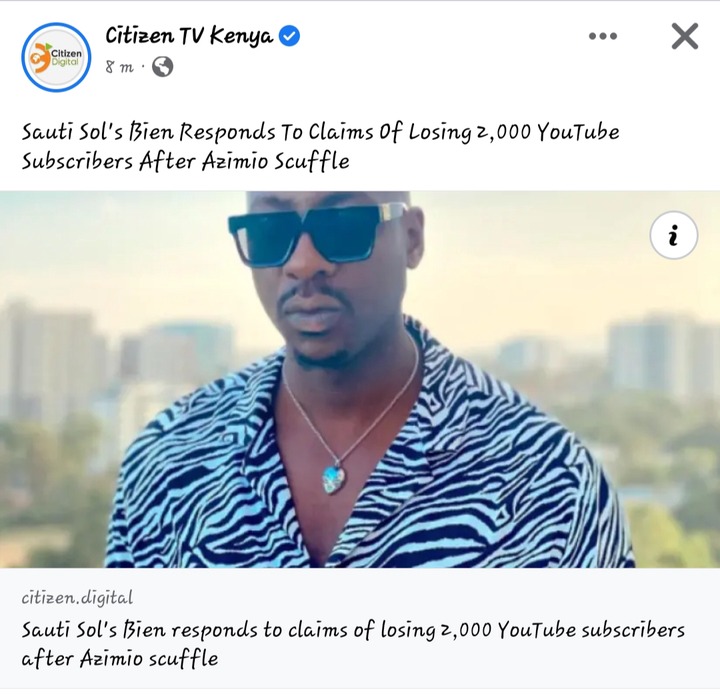Open the Citizen TV Kenya page name
The image size is (720, 695).
coord(189,36)
